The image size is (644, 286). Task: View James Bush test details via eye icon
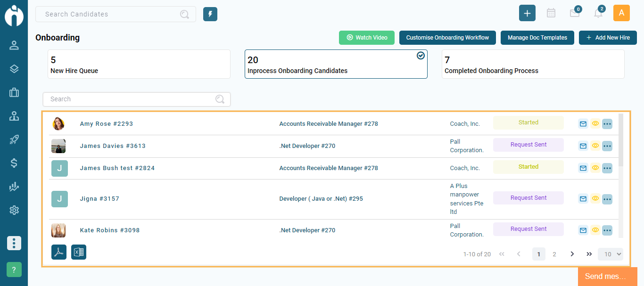click(x=595, y=168)
